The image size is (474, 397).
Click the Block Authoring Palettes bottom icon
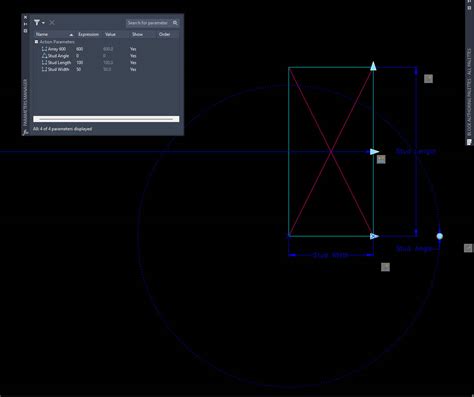click(469, 142)
